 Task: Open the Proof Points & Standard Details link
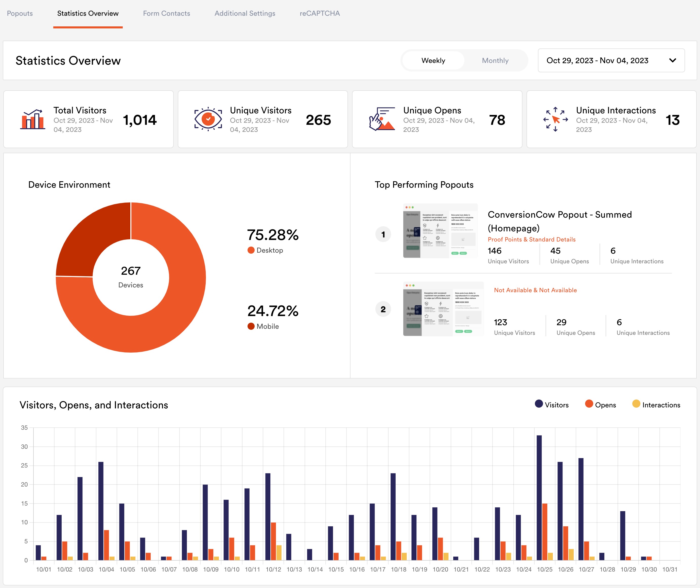point(531,239)
